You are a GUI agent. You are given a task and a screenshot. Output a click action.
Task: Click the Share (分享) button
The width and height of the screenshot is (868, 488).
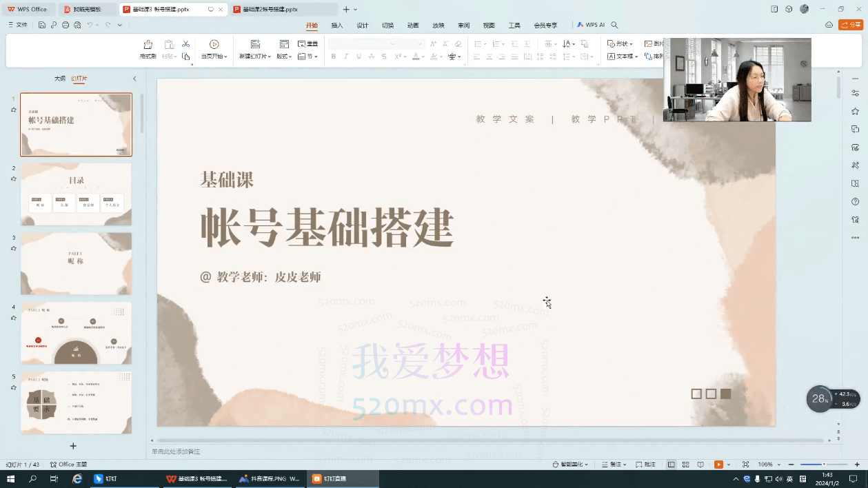coord(851,25)
